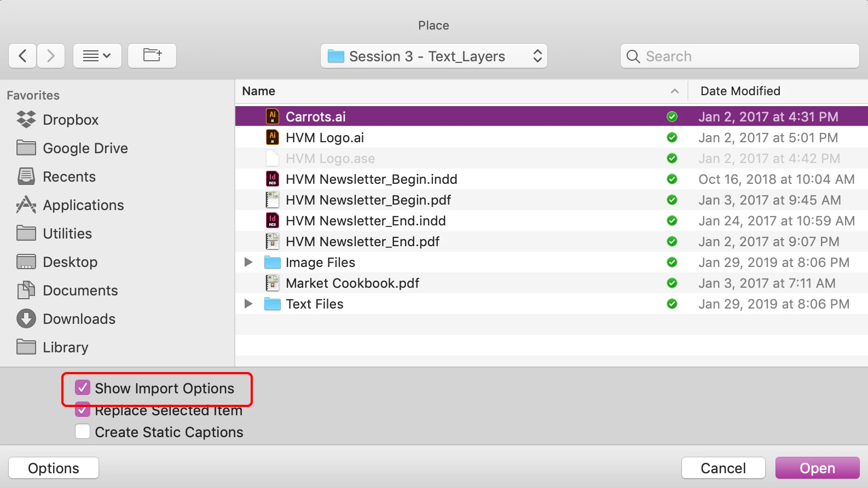
Task: Select HVM Newsletter_Begin.indd InDesign icon
Action: tap(273, 179)
